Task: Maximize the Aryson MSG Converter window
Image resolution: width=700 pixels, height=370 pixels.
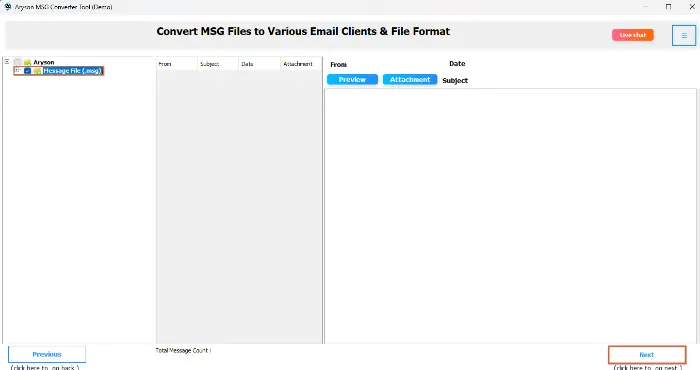Action: tap(668, 7)
